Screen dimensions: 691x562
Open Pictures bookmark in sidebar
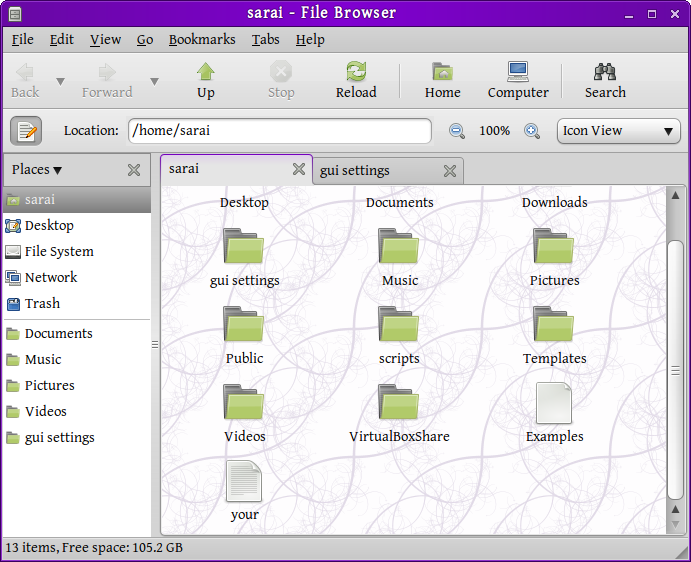click(77, 386)
